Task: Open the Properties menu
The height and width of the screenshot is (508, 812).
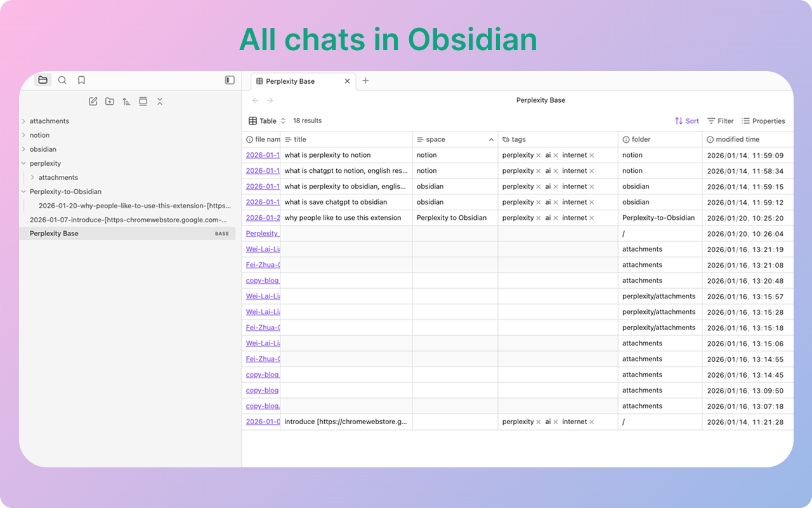Action: (x=763, y=121)
